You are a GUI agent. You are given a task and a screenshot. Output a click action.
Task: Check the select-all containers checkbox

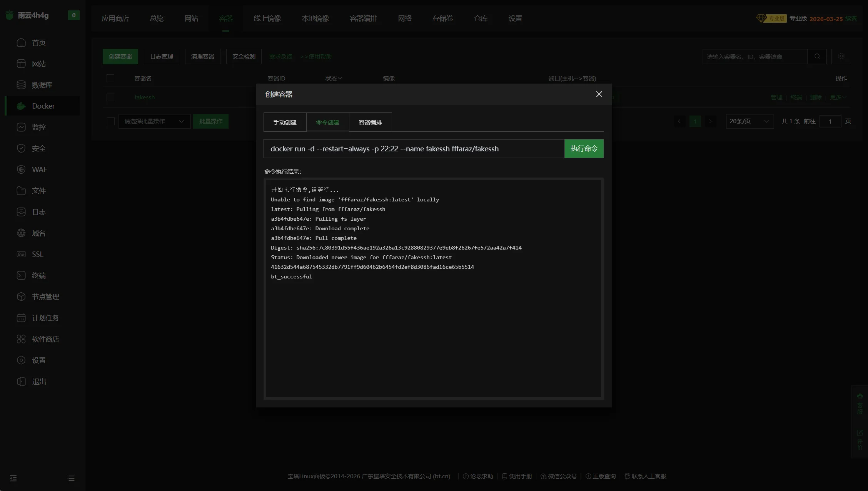[110, 78]
